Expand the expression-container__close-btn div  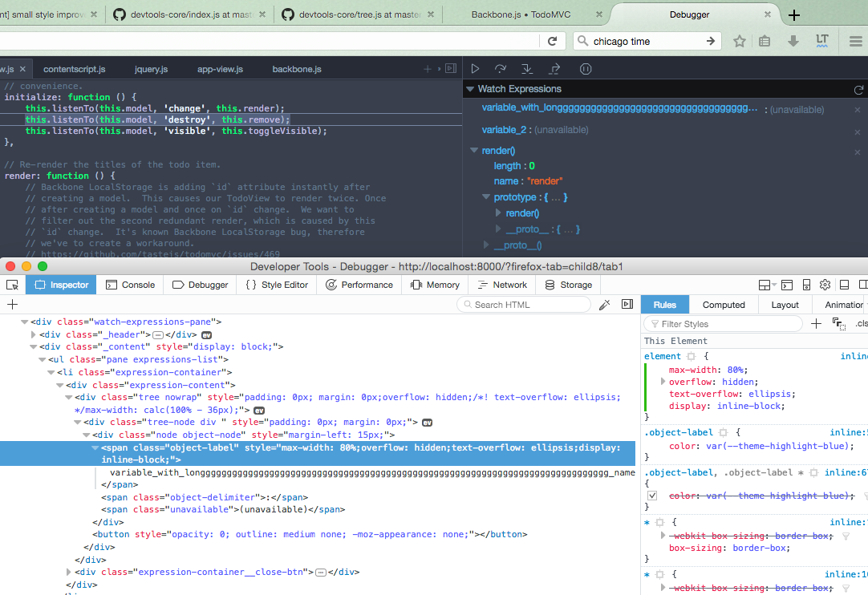69,573
